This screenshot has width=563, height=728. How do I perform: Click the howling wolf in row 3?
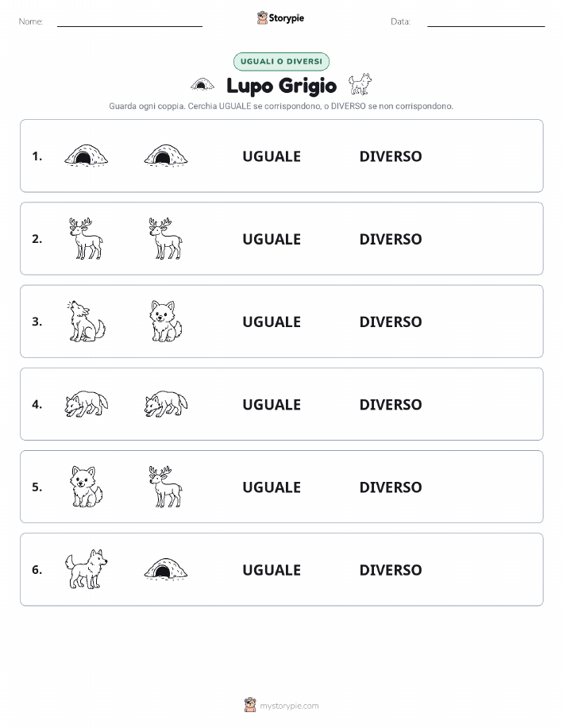(x=86, y=321)
